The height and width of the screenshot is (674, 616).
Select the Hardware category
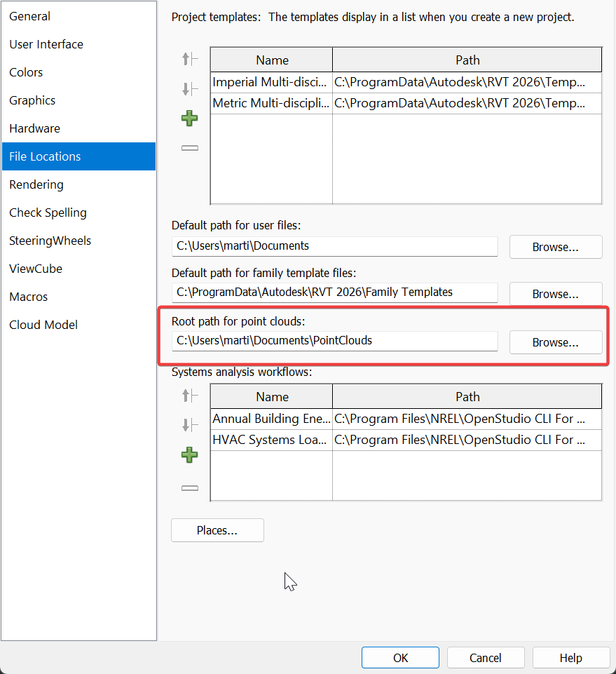(x=78, y=128)
